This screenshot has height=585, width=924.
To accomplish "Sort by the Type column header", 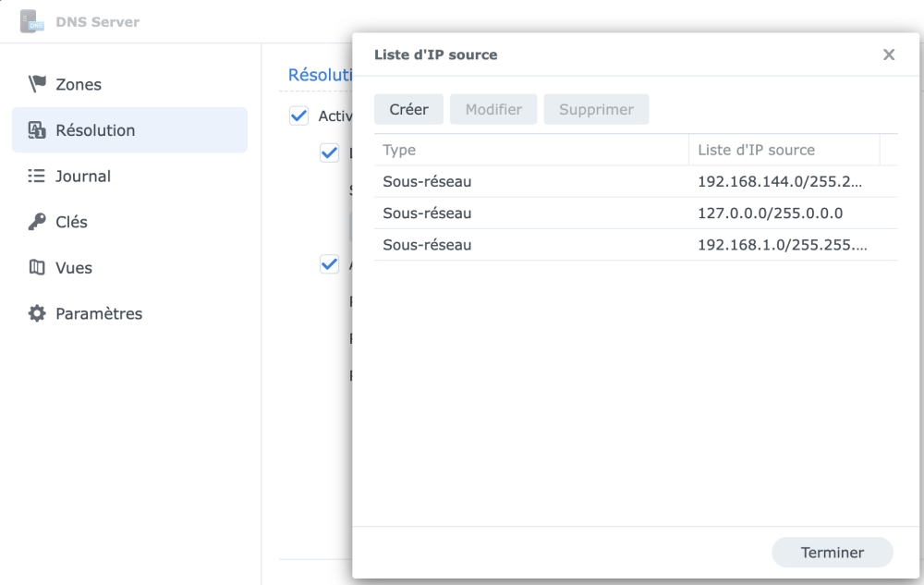I will (531, 150).
